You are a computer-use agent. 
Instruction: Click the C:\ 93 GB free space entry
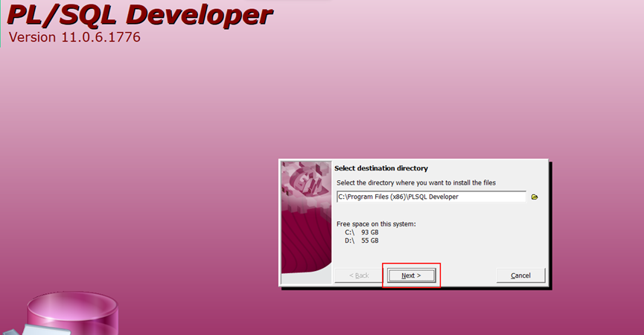[361, 232]
